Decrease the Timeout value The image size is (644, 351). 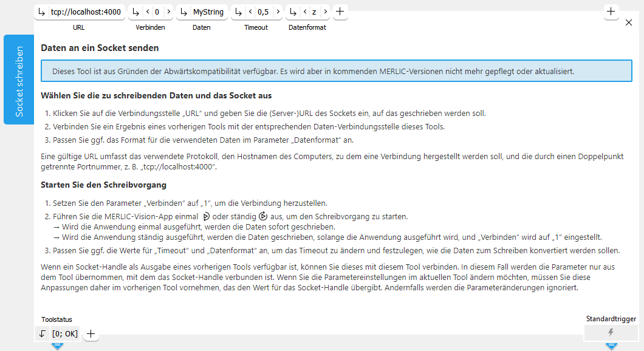click(x=250, y=12)
